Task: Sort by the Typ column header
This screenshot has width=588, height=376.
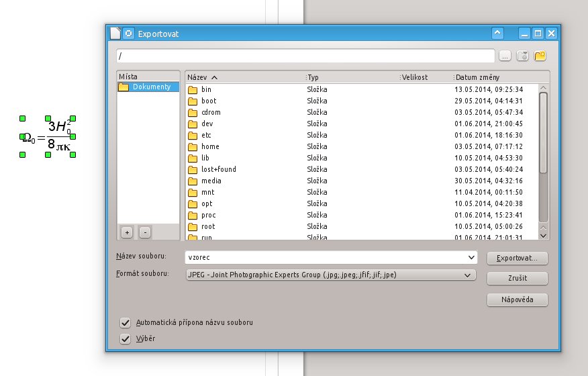Action: tap(352, 77)
